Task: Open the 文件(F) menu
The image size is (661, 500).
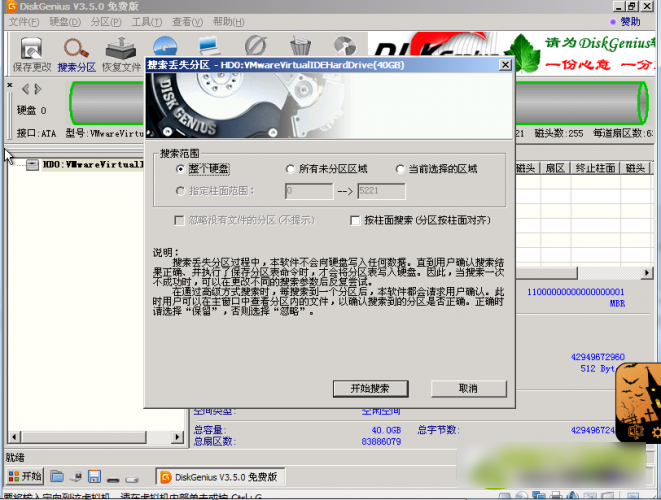Action: 24,22
